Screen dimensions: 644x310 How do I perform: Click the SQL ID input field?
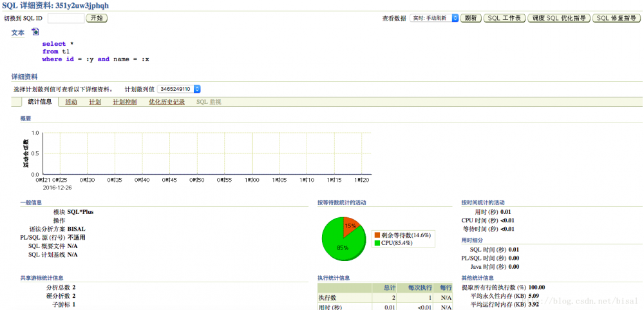tap(66, 18)
